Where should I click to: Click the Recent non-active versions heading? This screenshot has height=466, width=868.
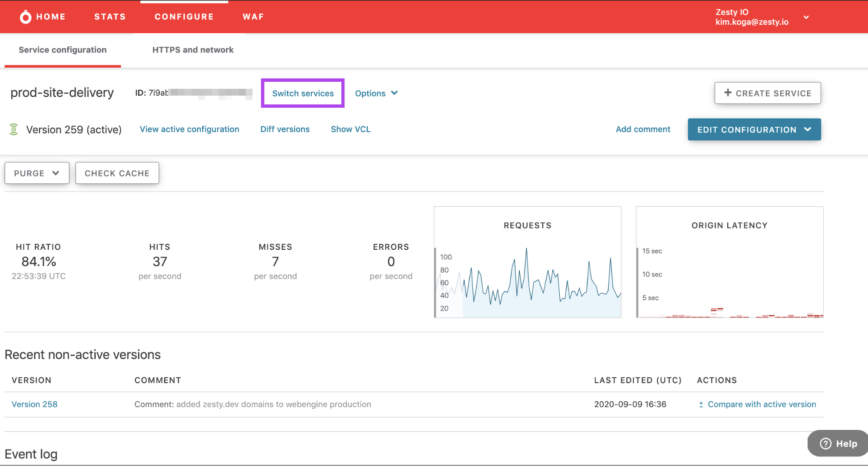click(83, 355)
